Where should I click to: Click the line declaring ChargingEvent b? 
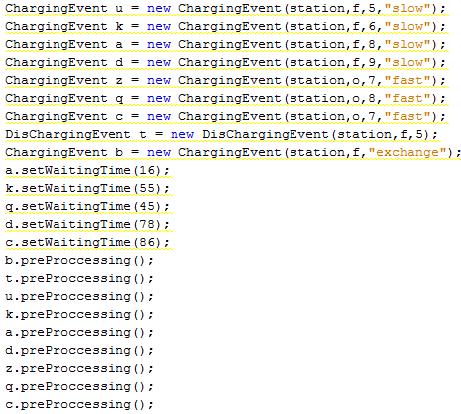[233, 153]
